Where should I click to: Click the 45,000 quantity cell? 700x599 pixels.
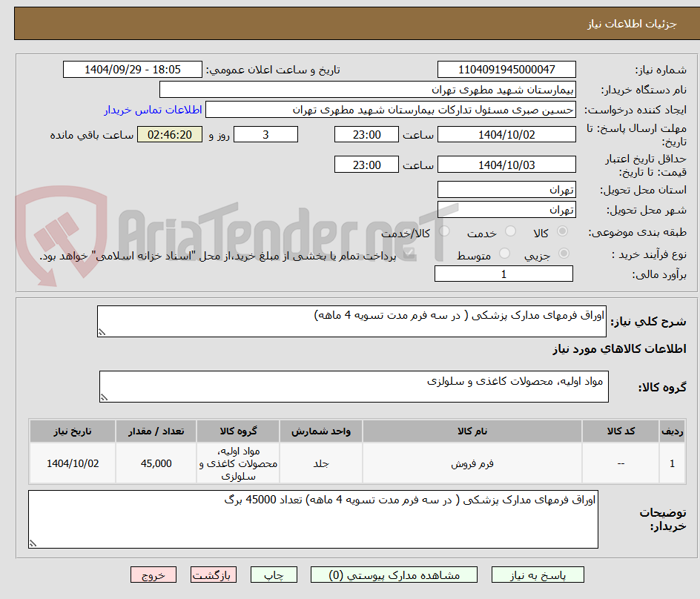[156, 463]
